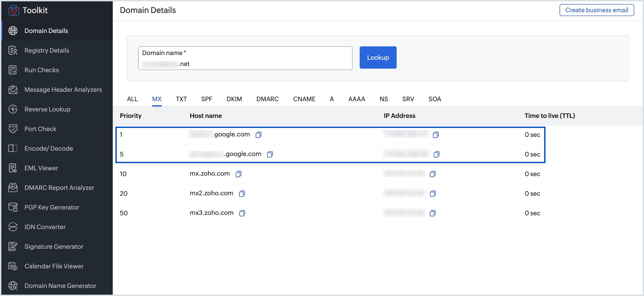Image resolution: width=644 pixels, height=296 pixels.
Task: Copy the mx2.zoho.com host name
Action: point(242,193)
